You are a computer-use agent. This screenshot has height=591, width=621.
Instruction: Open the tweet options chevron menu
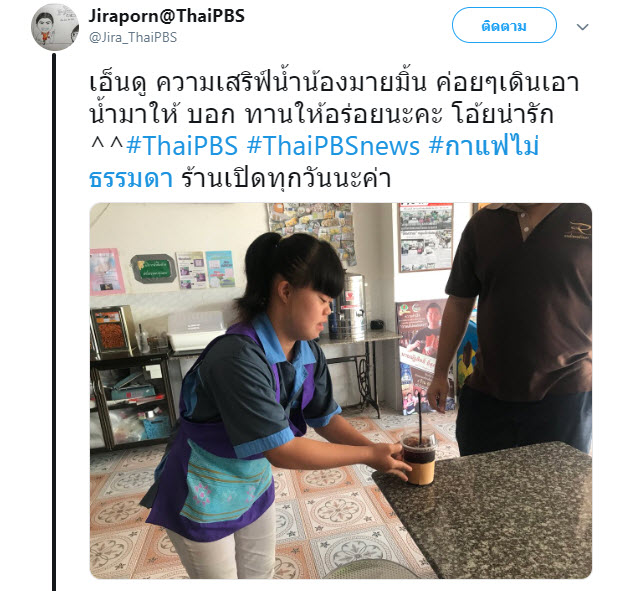pyautogui.click(x=582, y=27)
